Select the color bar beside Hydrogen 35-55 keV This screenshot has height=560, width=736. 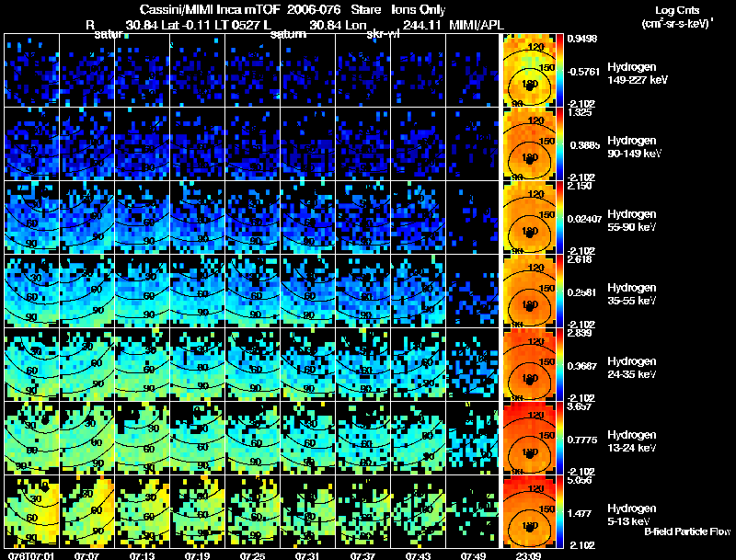coord(559,291)
